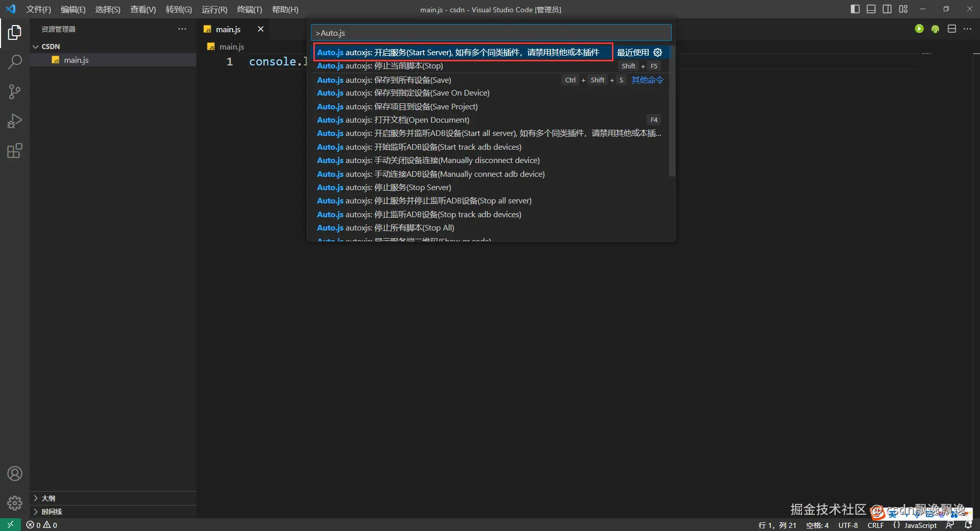Viewport: 980px width, 531px height.
Task: Focus the command palette input field
Action: [491, 33]
